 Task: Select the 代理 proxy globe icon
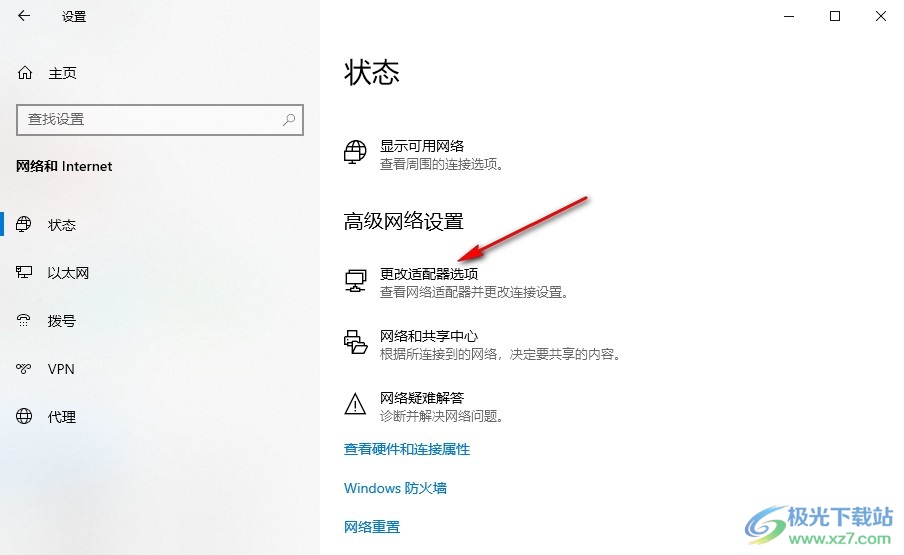point(24,416)
